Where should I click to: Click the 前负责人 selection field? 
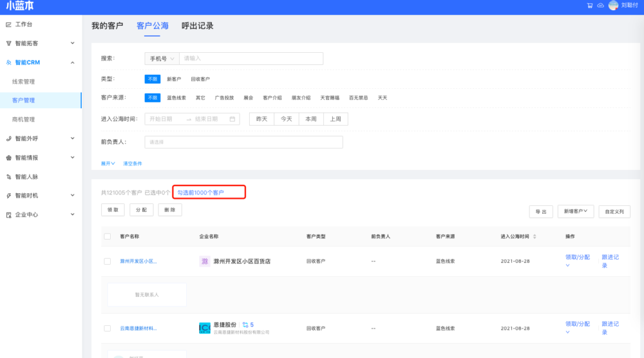[x=243, y=142]
